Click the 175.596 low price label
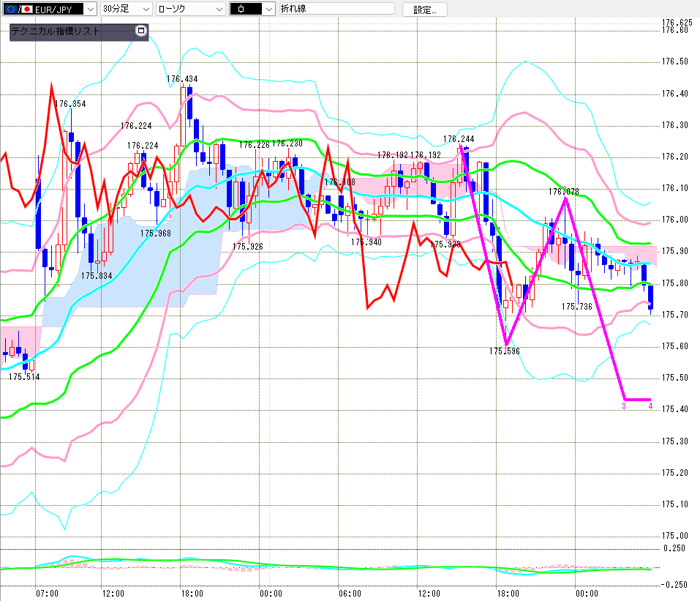 coord(505,351)
